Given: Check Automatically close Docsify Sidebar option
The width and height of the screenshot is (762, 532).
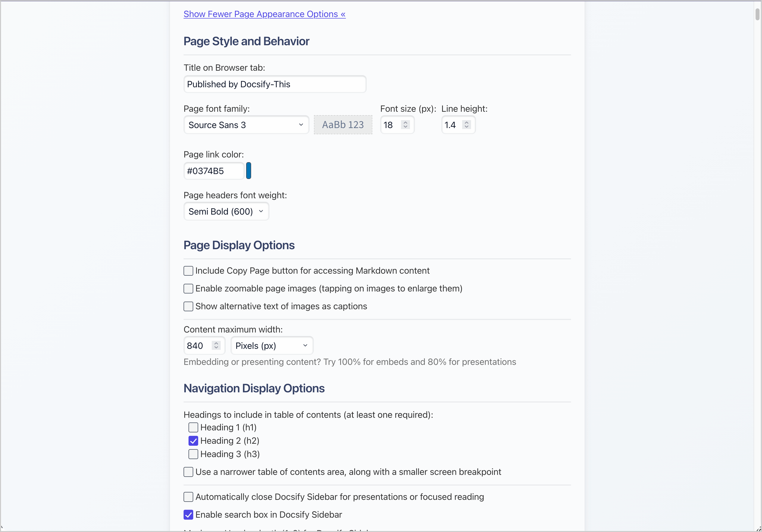Looking at the screenshot, I should click(188, 497).
